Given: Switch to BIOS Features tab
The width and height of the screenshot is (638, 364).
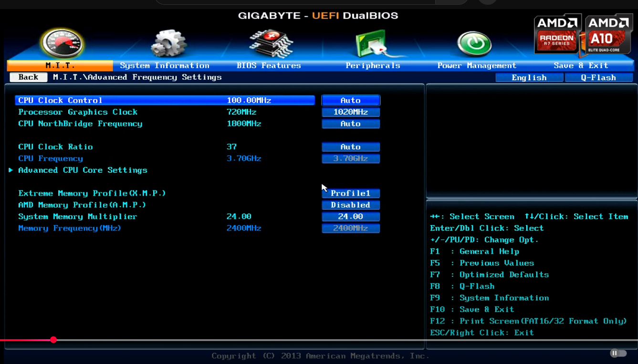Looking at the screenshot, I should point(269,66).
